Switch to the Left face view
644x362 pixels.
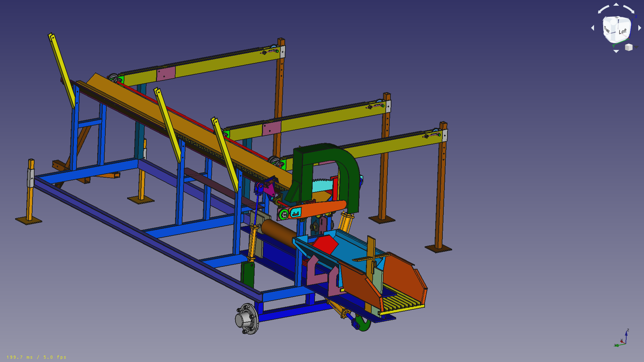[x=623, y=32]
